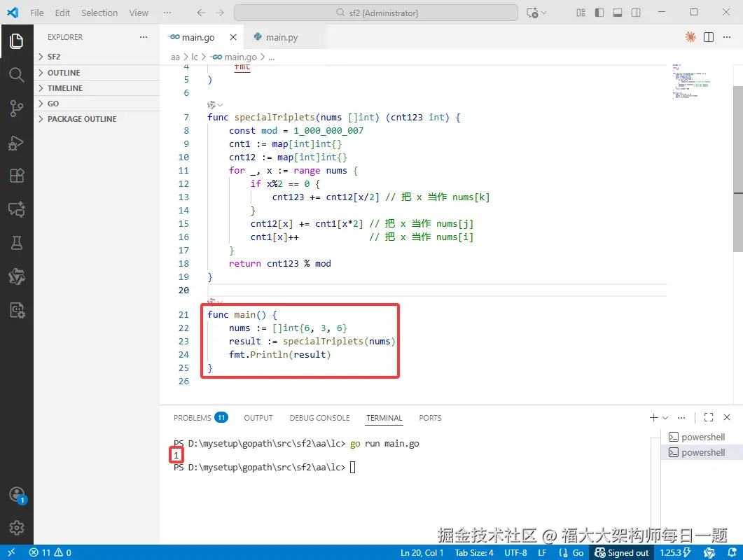Open the chat sessions activity icon
743x560 pixels.
17,209
